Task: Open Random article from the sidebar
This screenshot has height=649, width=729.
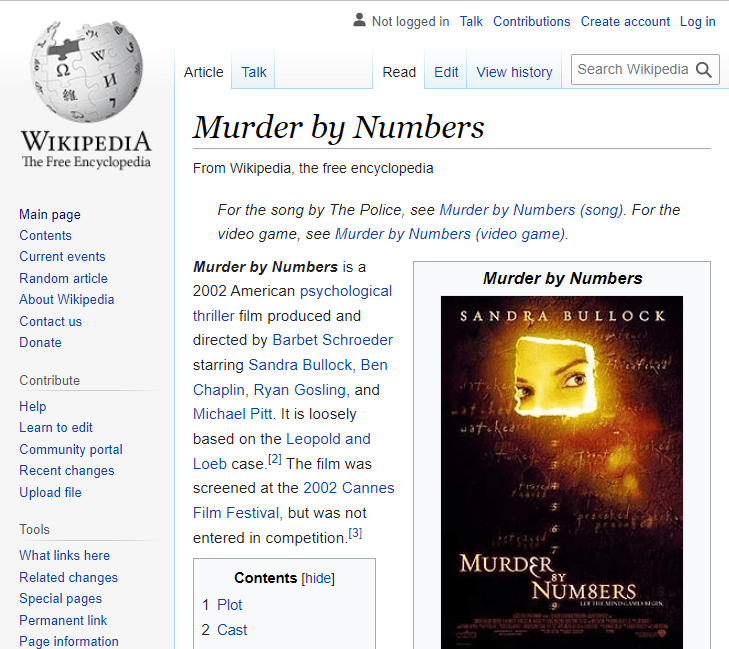Action: (63, 278)
